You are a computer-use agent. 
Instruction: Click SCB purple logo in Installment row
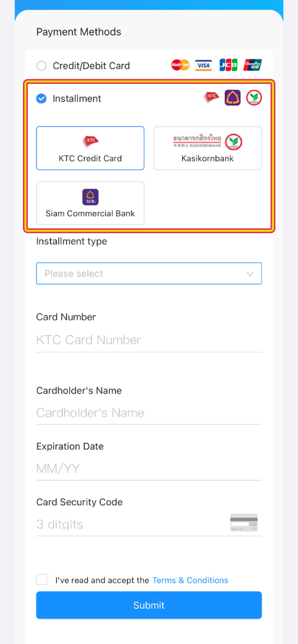[x=233, y=98]
